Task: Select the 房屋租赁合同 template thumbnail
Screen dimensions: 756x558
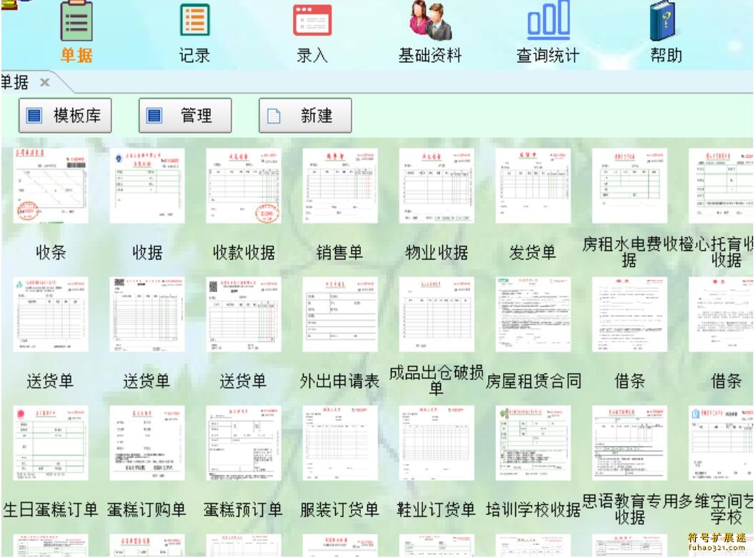Action: pyautogui.click(x=533, y=314)
